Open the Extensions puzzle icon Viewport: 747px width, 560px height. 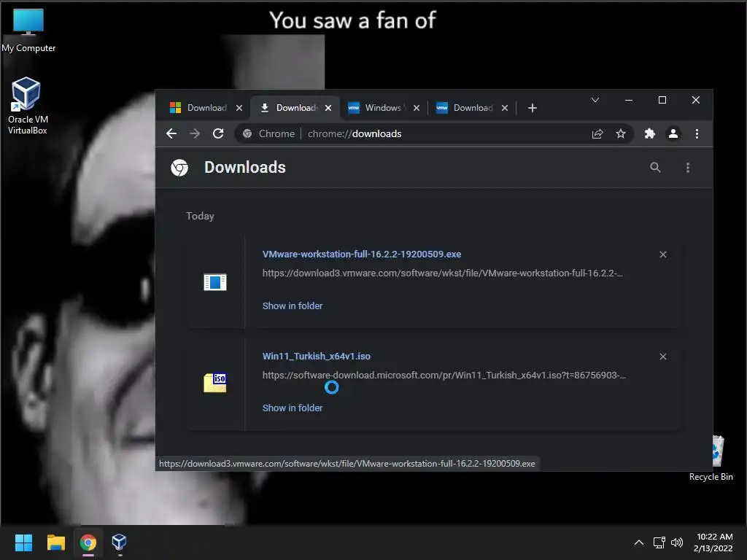coord(650,134)
